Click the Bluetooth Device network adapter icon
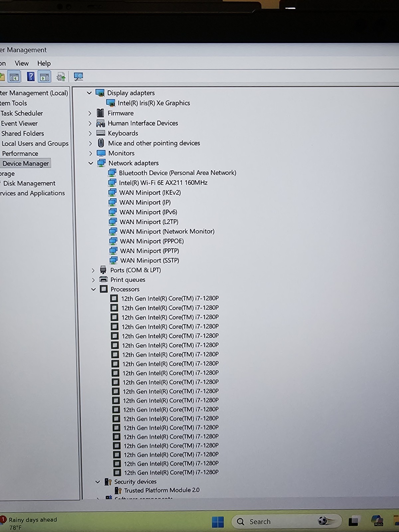This screenshot has width=399, height=532. coord(112,173)
